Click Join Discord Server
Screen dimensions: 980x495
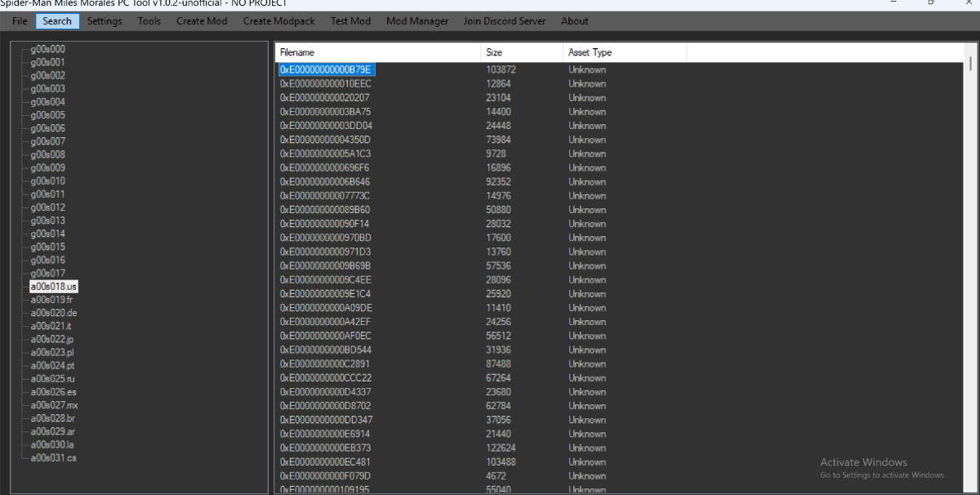tap(505, 21)
